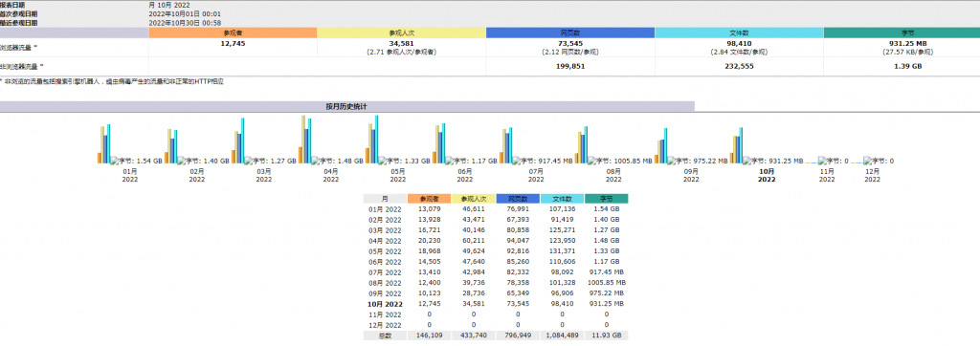Click the 总数 totals row label

(385, 336)
